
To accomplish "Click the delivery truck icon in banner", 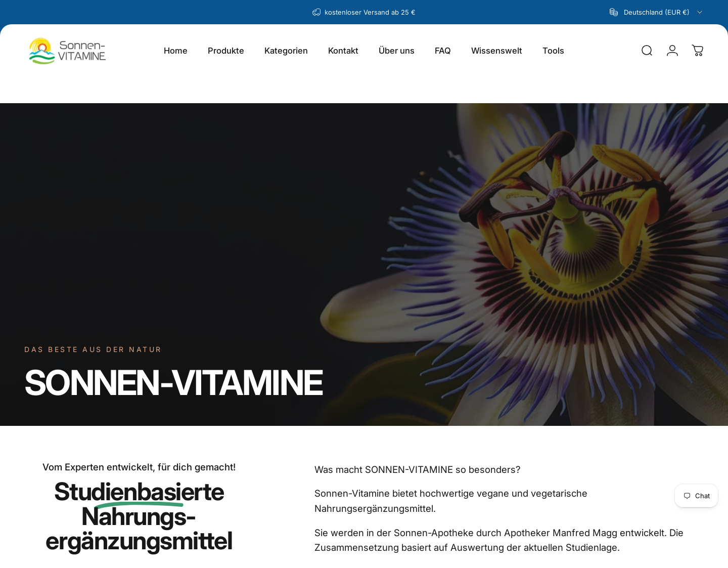I will pos(316,12).
